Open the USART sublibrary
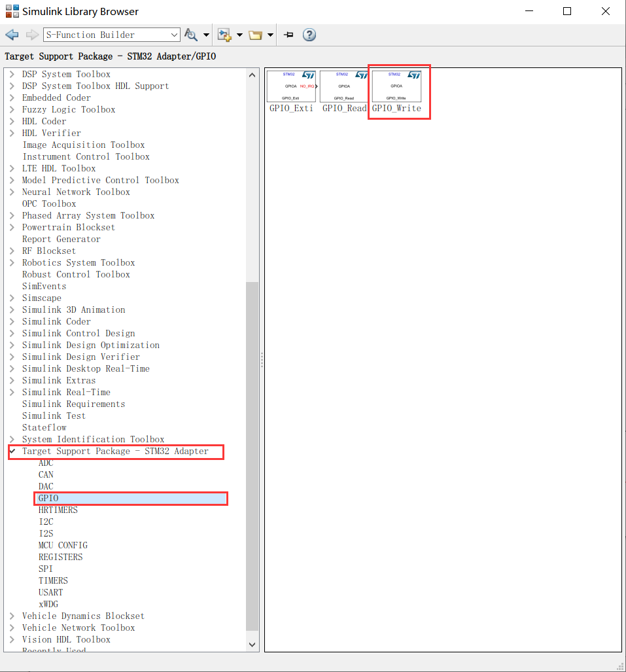This screenshot has width=626, height=672. (x=50, y=592)
